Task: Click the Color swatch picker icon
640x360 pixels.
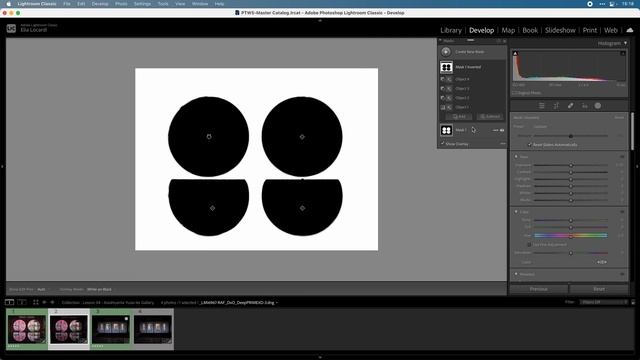Action: click(x=602, y=262)
